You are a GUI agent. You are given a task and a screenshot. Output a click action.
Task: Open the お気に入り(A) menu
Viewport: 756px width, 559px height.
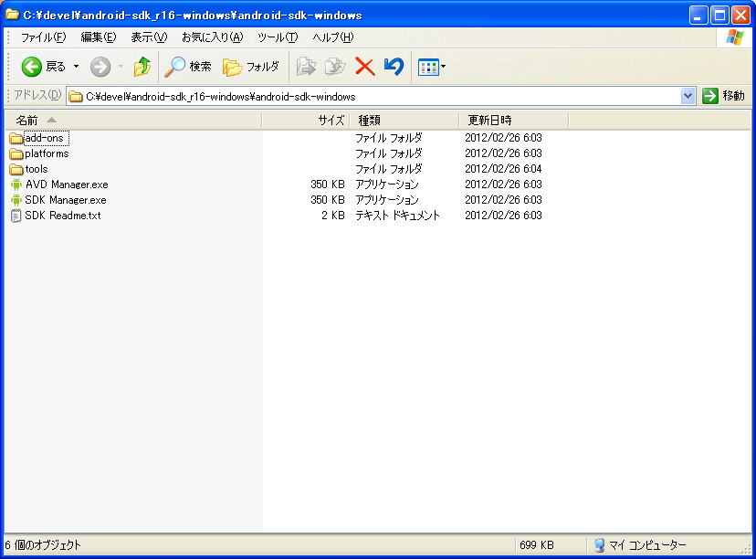212,37
